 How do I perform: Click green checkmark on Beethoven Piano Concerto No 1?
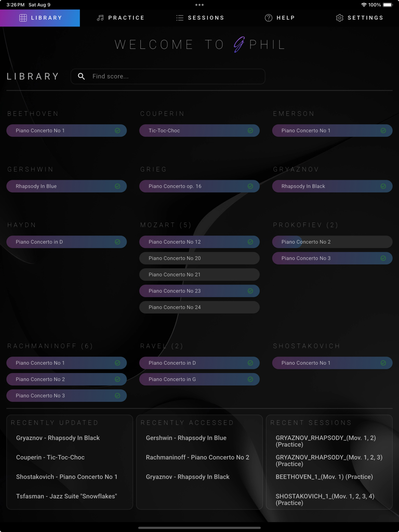point(117,130)
